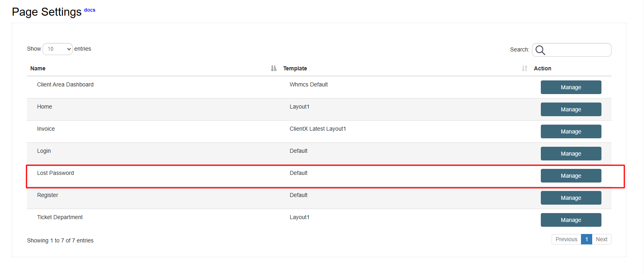Viewport: 644px width, 275px height.
Task: Click into the Search input field
Action: pyautogui.click(x=577, y=50)
